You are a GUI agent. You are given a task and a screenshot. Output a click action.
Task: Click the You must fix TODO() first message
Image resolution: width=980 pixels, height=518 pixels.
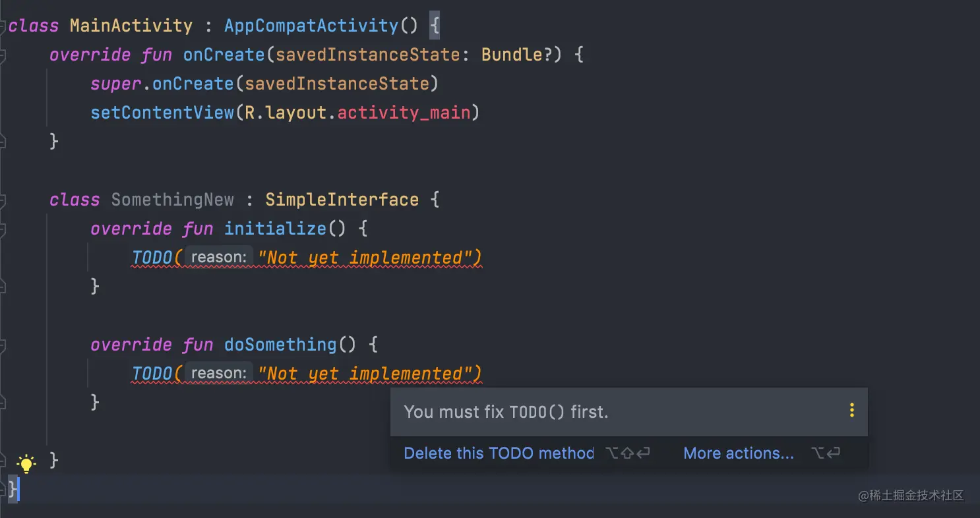point(506,412)
